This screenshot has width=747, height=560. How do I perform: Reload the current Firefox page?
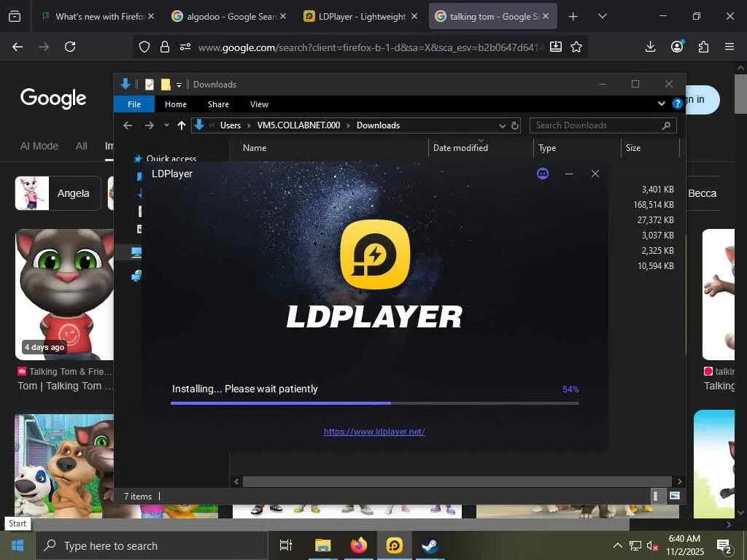[x=70, y=47]
